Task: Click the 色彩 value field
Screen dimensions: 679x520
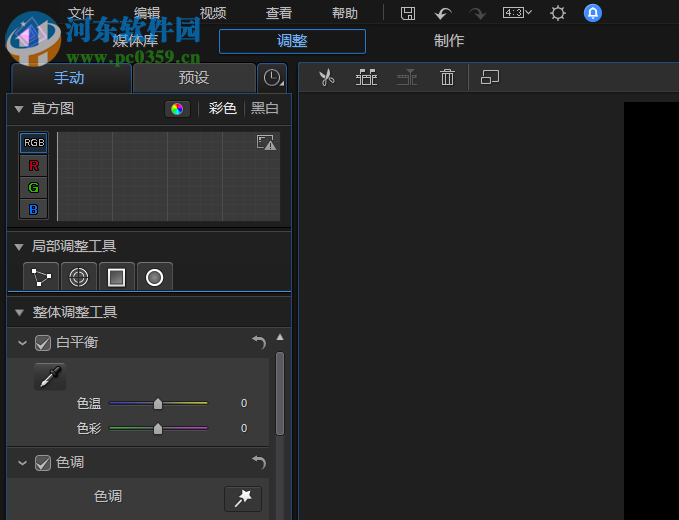Action: (244, 429)
